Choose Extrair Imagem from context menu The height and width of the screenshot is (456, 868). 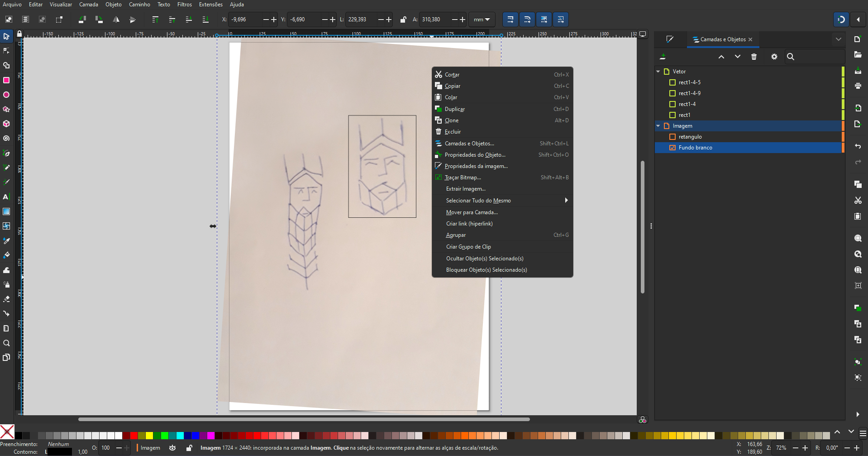pos(502,189)
